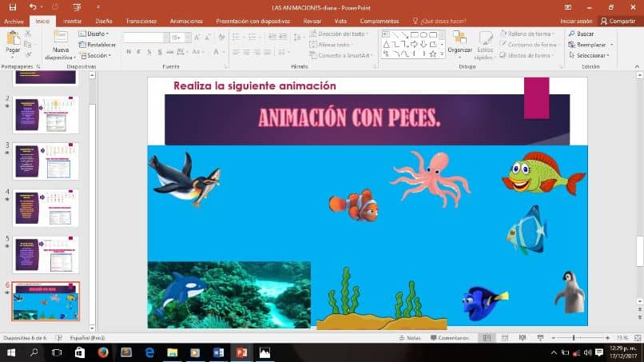The height and width of the screenshot is (362, 644).
Task: Open Microsoft Edge from the taskbar
Action: click(149, 352)
